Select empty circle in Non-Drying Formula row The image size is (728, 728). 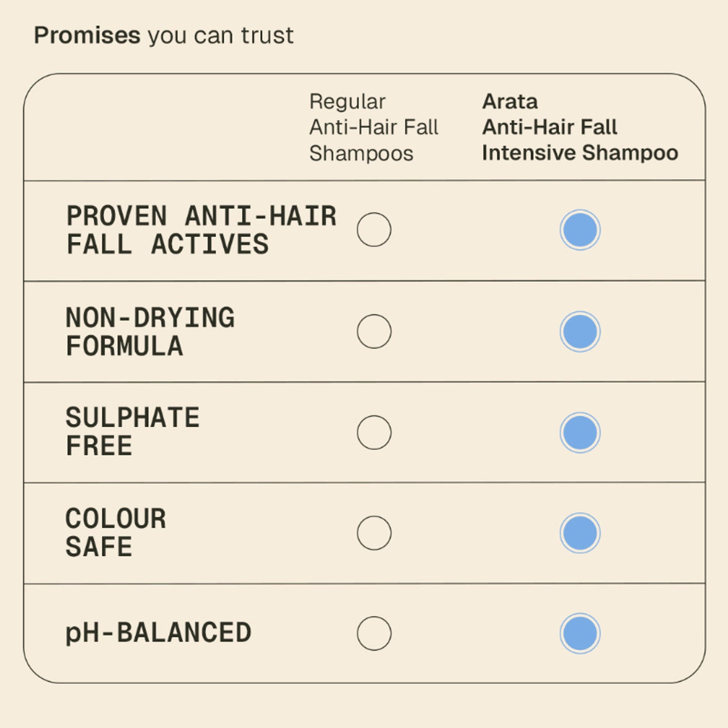pyautogui.click(x=374, y=332)
